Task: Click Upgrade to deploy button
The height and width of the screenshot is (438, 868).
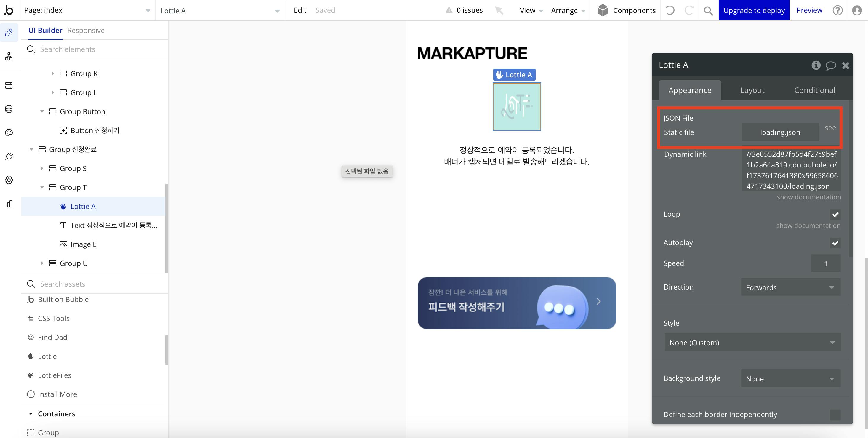Action: click(754, 10)
